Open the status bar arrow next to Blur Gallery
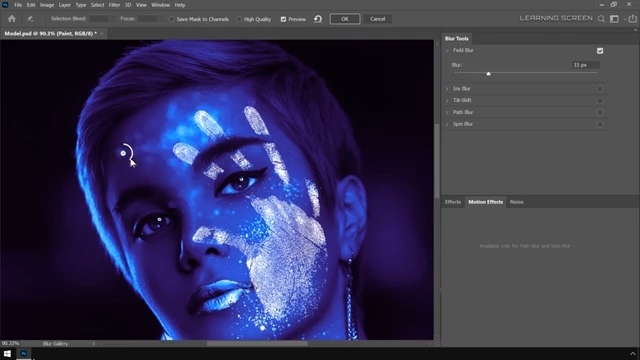 (93, 344)
